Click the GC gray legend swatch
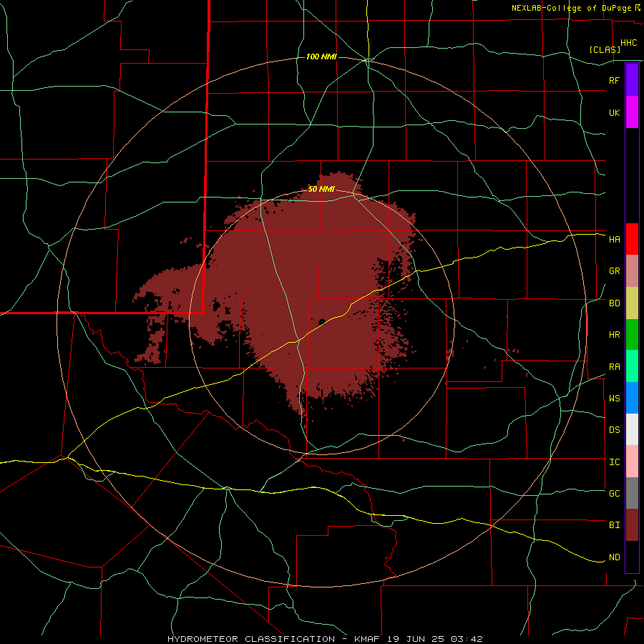This screenshot has width=644, height=644. 632,493
